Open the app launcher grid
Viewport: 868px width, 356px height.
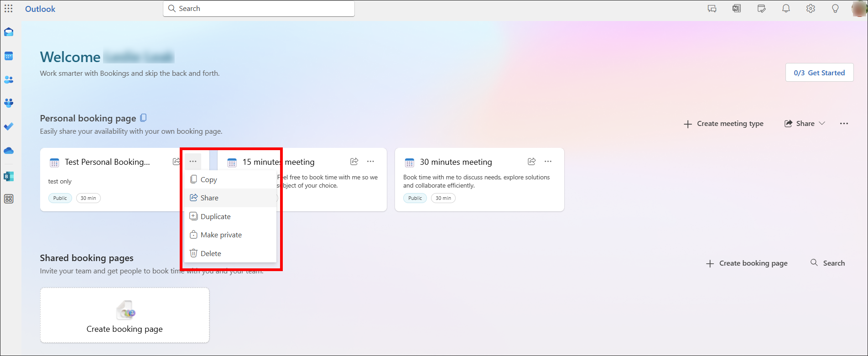[9, 9]
